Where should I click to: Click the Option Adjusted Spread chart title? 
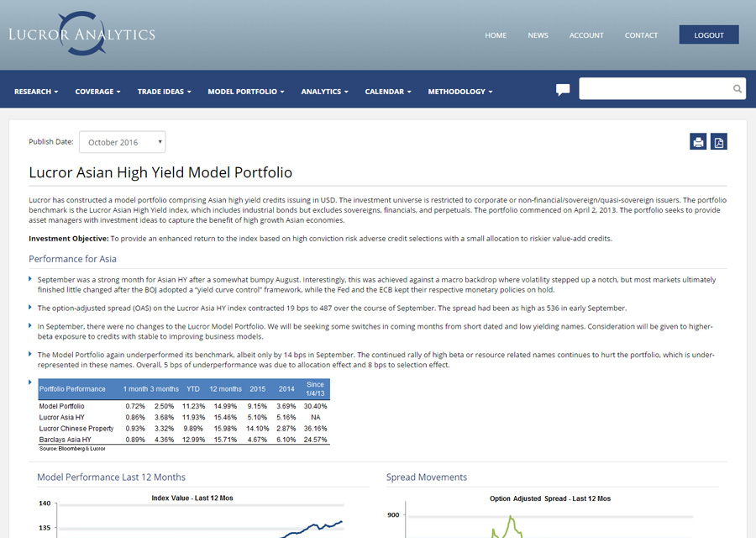[550, 498]
